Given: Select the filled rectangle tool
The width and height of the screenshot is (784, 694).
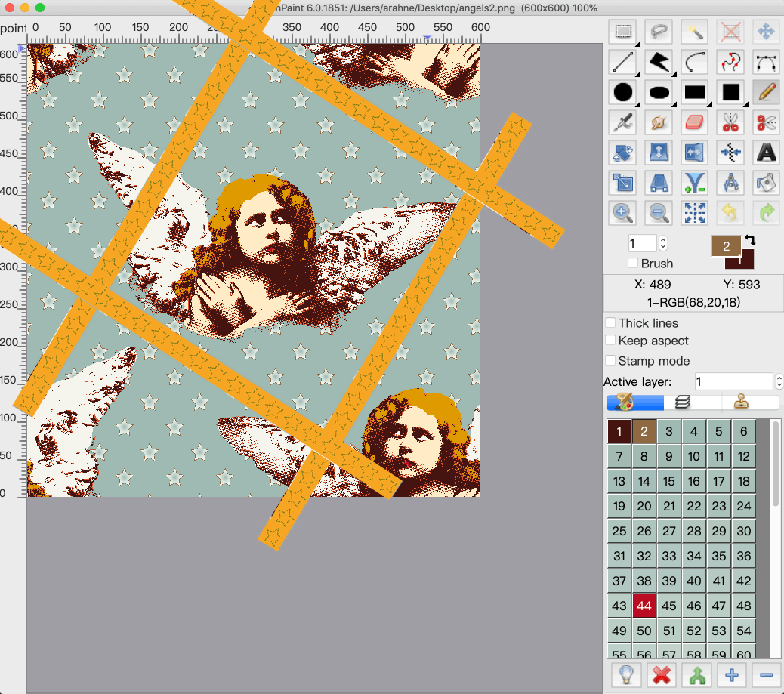Looking at the screenshot, I should point(695,92).
